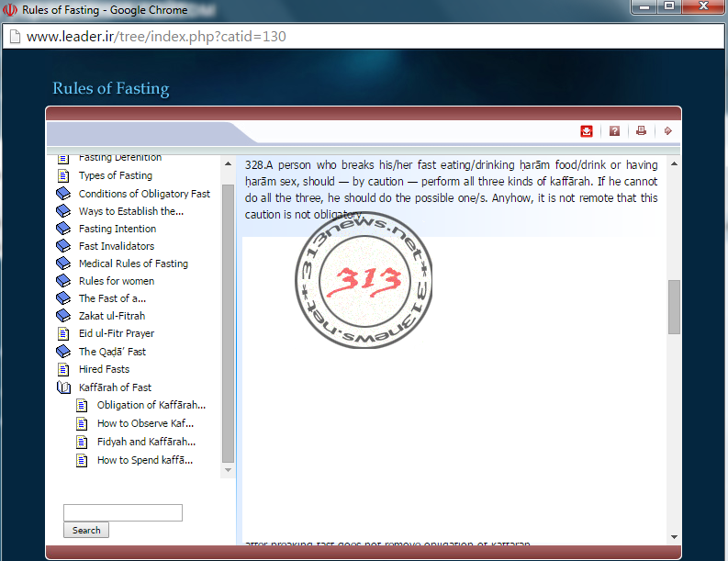Screen dimensions: 728x561
Task: Select The Qaḍā' Fast section
Action: [112, 352]
